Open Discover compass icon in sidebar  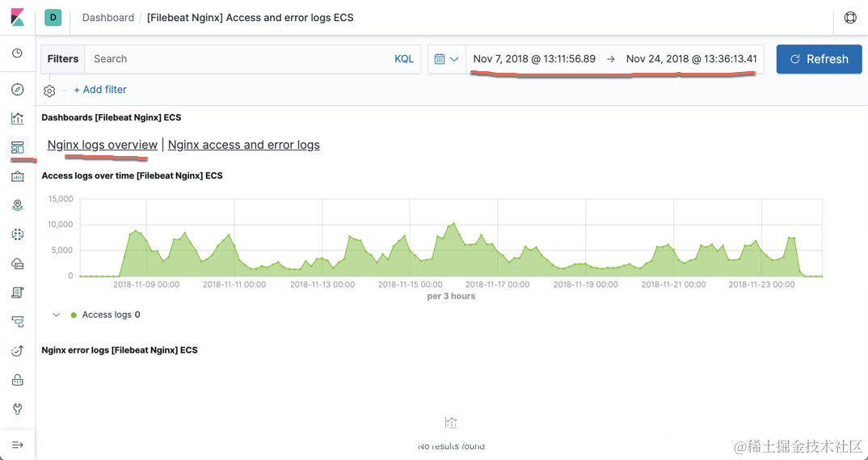click(18, 89)
